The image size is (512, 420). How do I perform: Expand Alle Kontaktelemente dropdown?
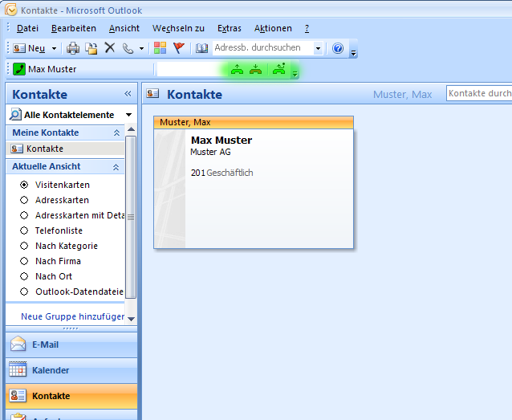(x=129, y=115)
